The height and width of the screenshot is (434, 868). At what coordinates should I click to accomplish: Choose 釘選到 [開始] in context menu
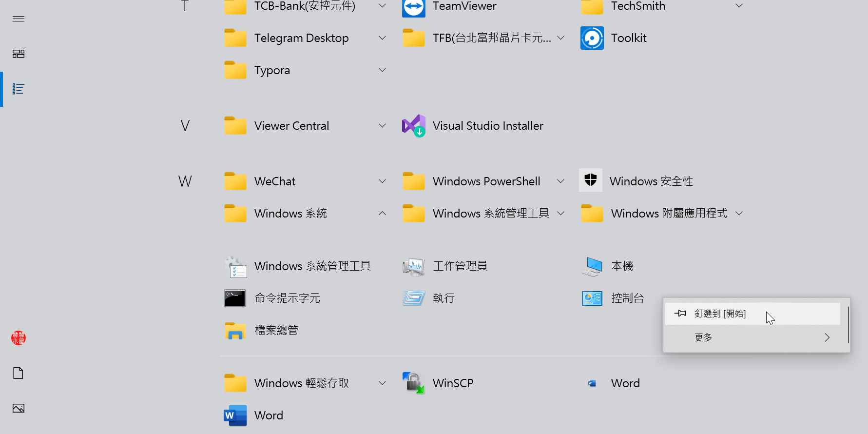tap(752, 314)
